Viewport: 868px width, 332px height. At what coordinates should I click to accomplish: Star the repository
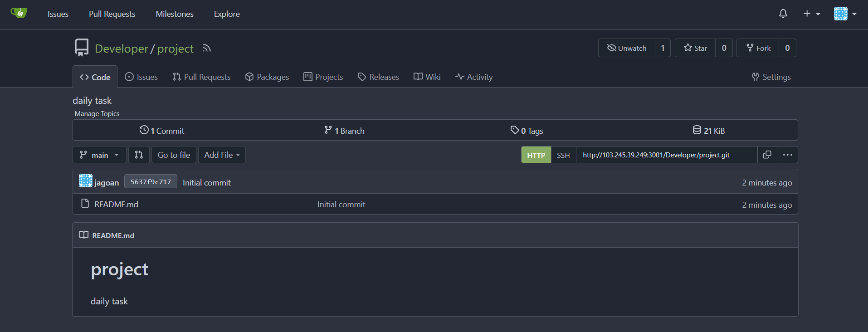pyautogui.click(x=695, y=48)
